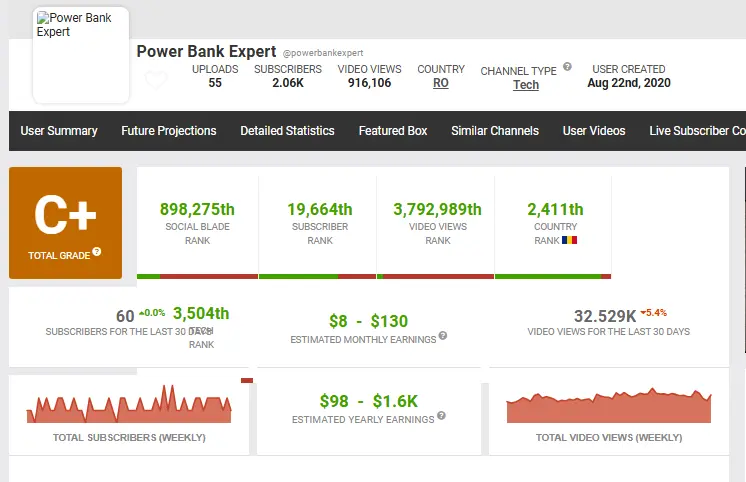Open the Live Subscriber Count tab

pyautogui.click(x=697, y=131)
